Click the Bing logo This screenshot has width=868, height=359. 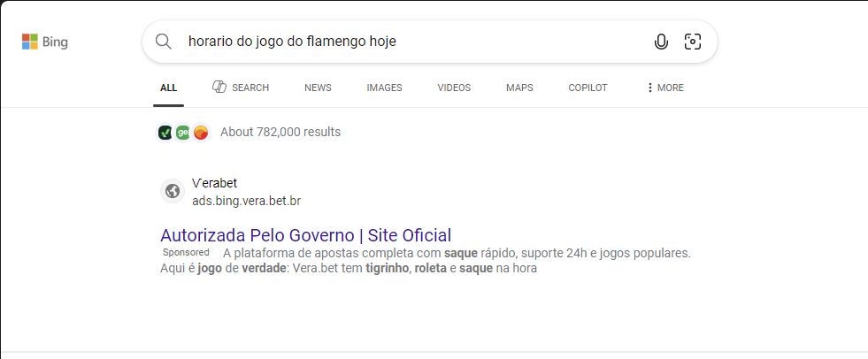45,42
